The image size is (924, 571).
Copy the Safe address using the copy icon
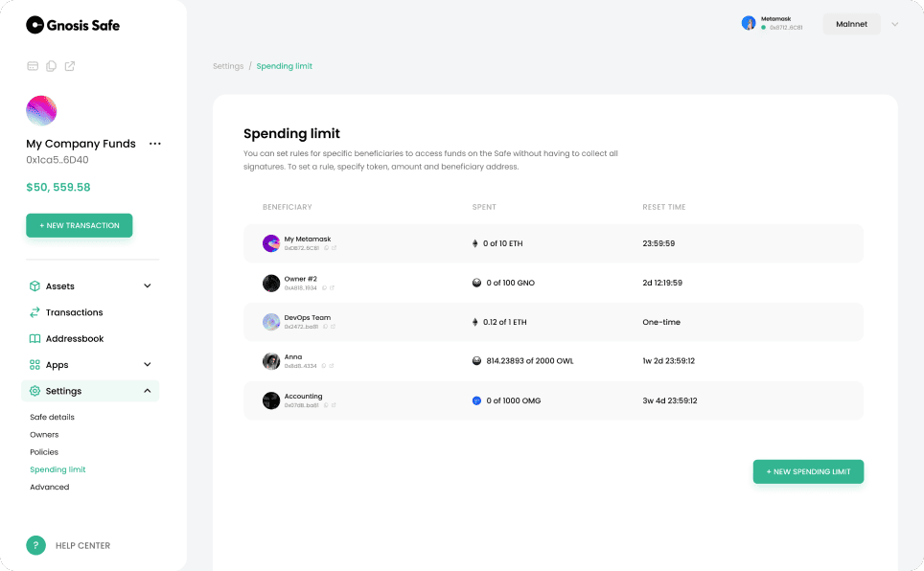point(50,65)
